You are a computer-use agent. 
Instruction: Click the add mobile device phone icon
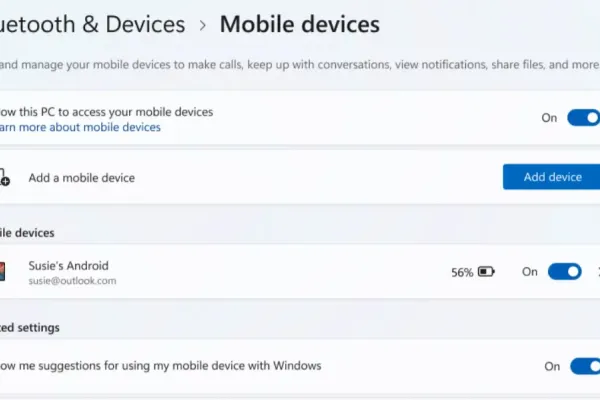click(x=4, y=177)
